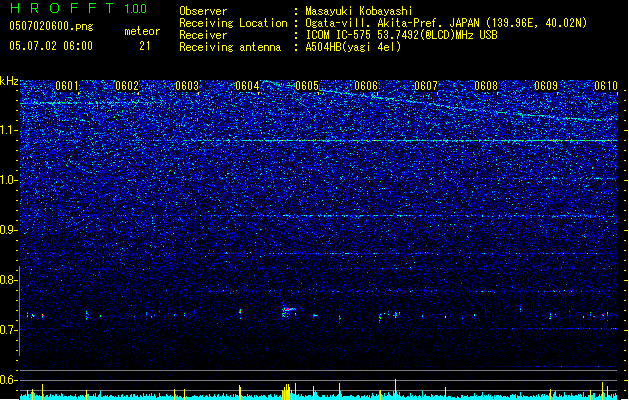Click the kHz axis unit label
The width and height of the screenshot is (629, 400).
click(x=9, y=81)
